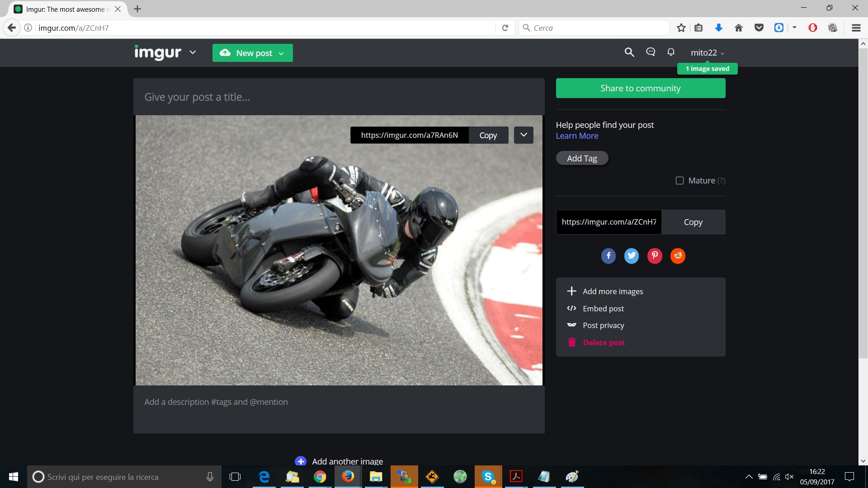Open a new browser tab

(x=137, y=9)
